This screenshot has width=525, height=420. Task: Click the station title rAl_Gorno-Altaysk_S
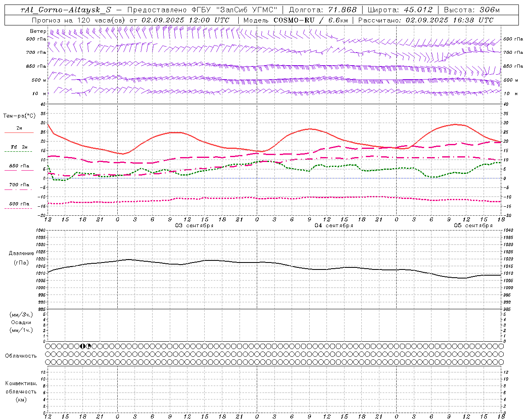(x=66, y=10)
